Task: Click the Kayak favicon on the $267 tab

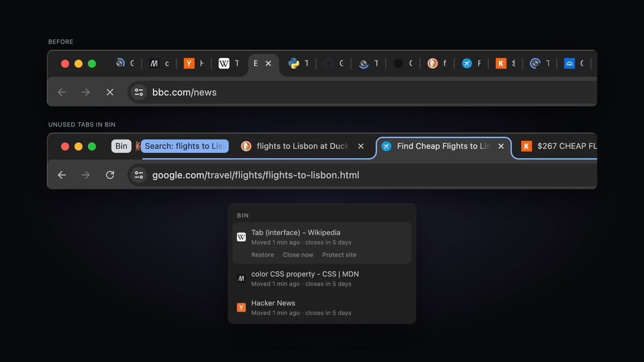Action: (x=526, y=146)
